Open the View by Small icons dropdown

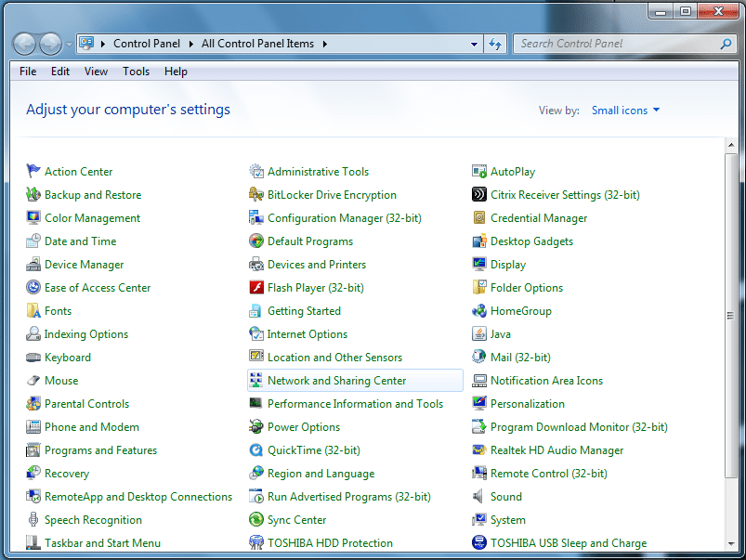pos(625,111)
